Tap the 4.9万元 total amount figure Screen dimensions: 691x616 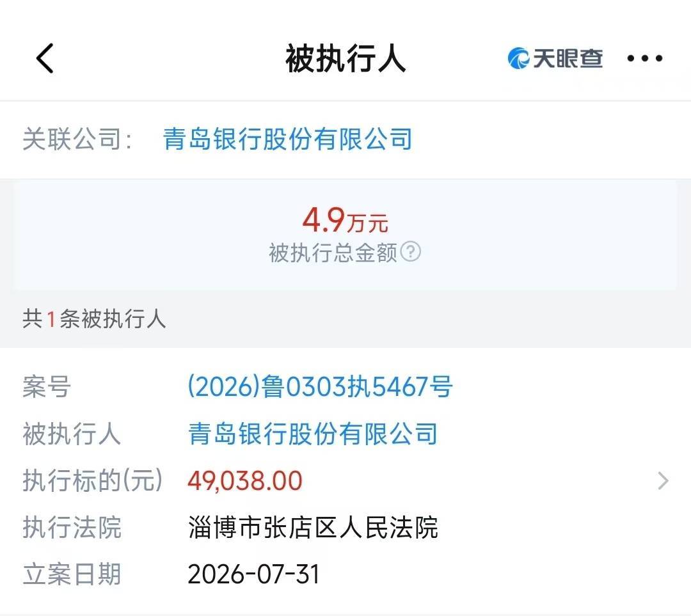point(345,220)
